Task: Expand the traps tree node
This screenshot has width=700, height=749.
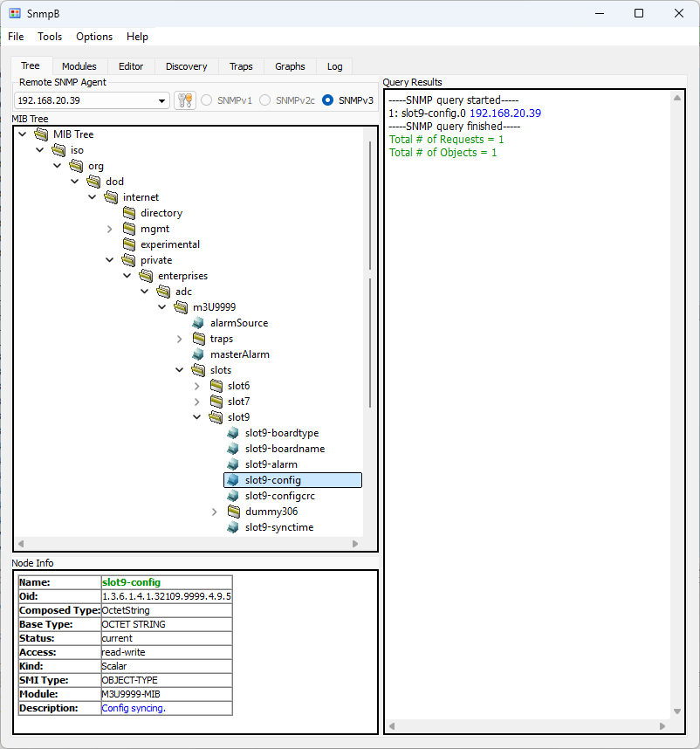Action: pyautogui.click(x=180, y=339)
